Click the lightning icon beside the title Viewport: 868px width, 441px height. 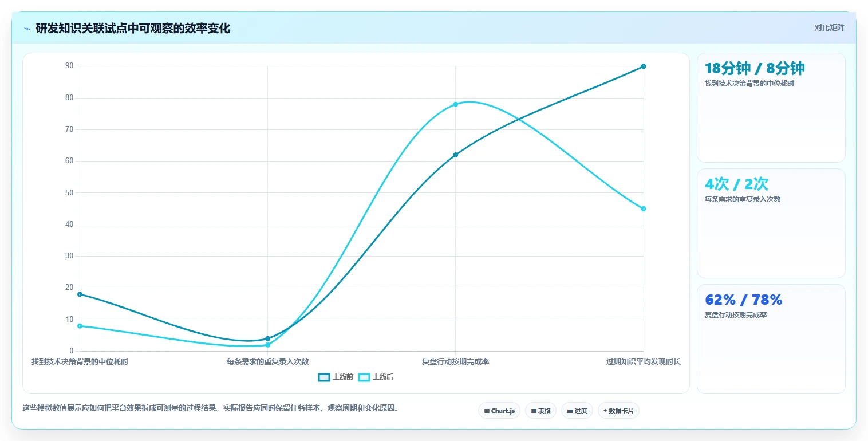pos(27,29)
